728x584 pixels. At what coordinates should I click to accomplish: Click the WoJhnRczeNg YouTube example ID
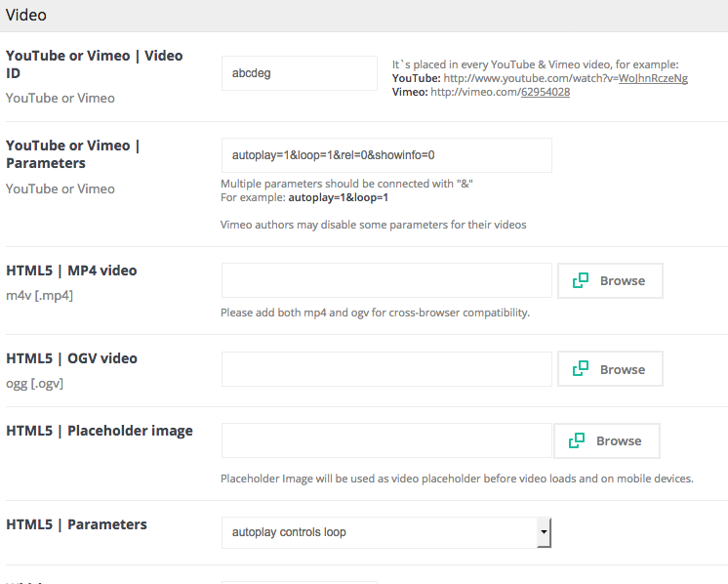tap(653, 78)
